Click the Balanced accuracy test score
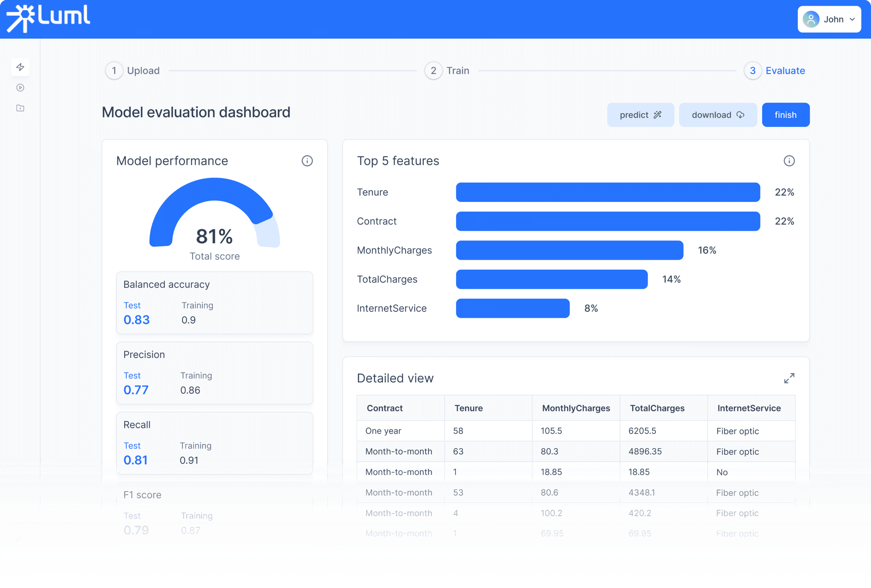The width and height of the screenshot is (871, 588). coord(137,319)
